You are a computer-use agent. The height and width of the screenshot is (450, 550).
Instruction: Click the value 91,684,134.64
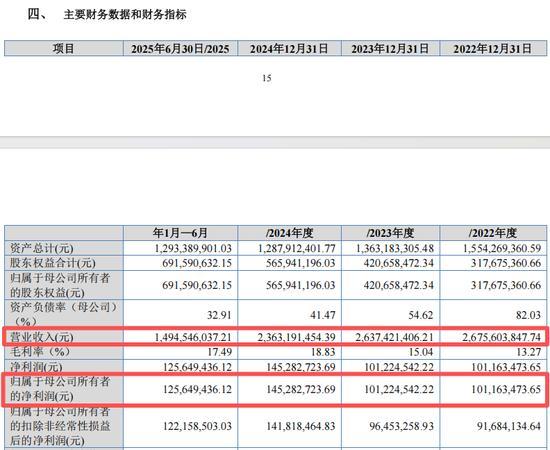click(x=509, y=426)
